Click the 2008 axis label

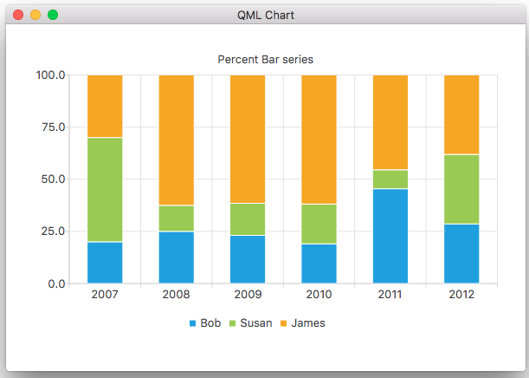click(x=176, y=294)
